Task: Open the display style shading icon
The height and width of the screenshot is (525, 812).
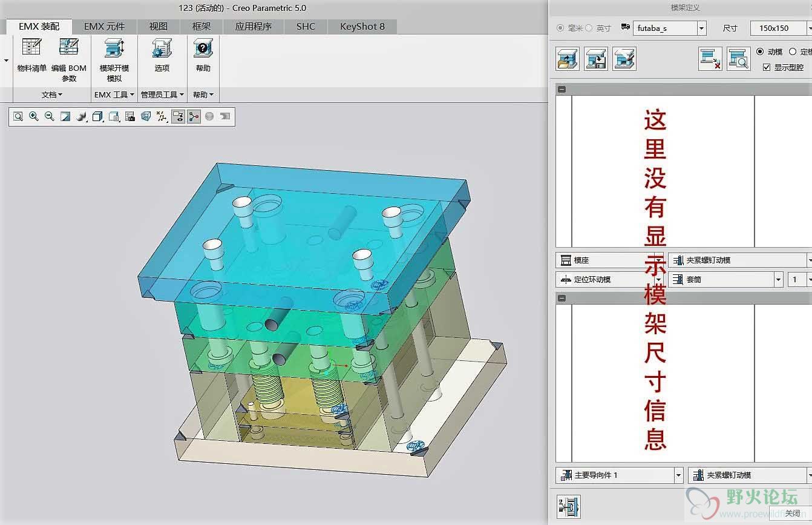Action: (82, 116)
